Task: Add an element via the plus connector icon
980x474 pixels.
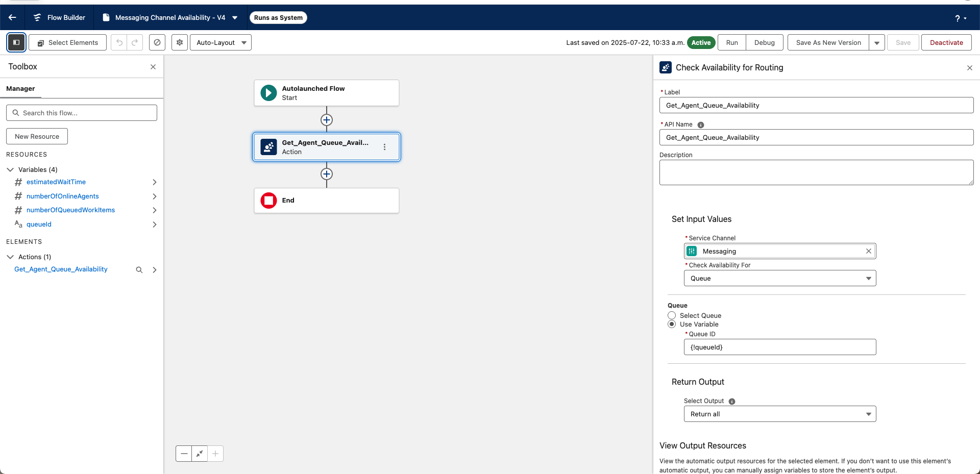Action: coord(327,119)
